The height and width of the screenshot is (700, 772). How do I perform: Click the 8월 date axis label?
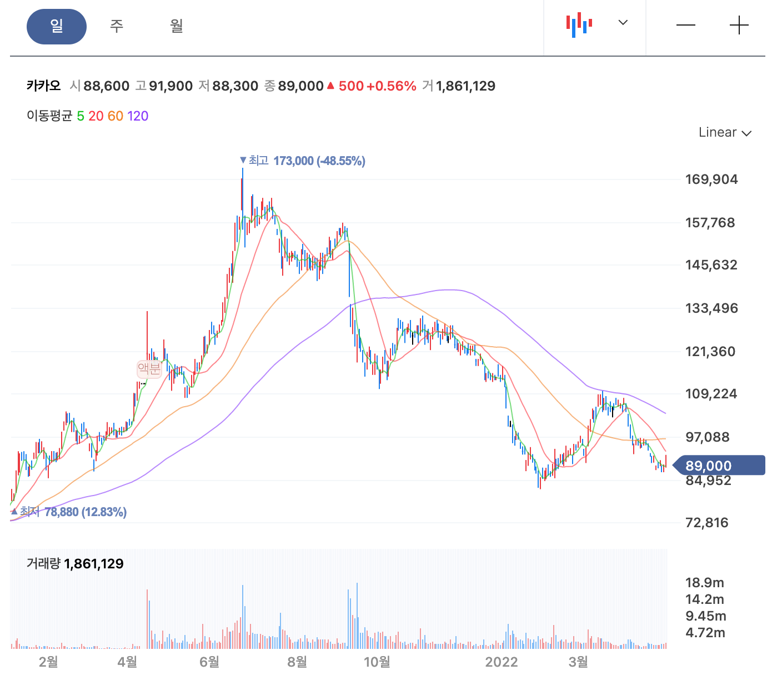coord(298,662)
